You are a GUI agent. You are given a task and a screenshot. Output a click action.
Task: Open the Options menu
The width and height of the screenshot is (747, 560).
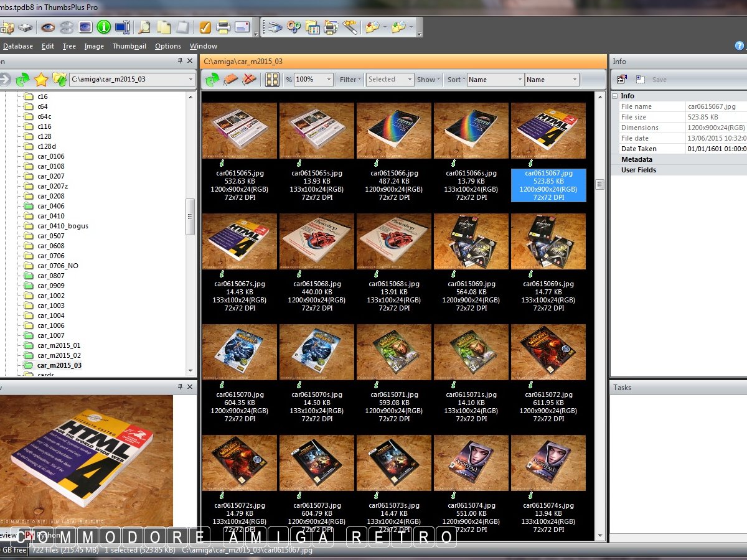tap(167, 46)
